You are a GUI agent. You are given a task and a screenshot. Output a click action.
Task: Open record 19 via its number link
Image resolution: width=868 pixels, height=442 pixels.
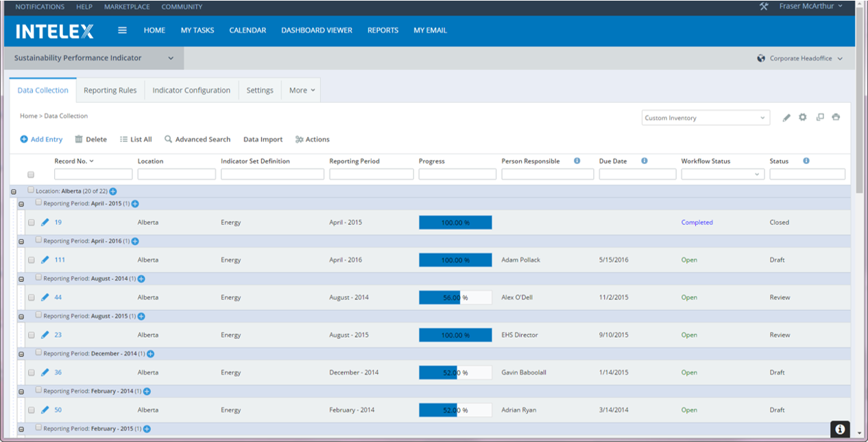pos(58,222)
